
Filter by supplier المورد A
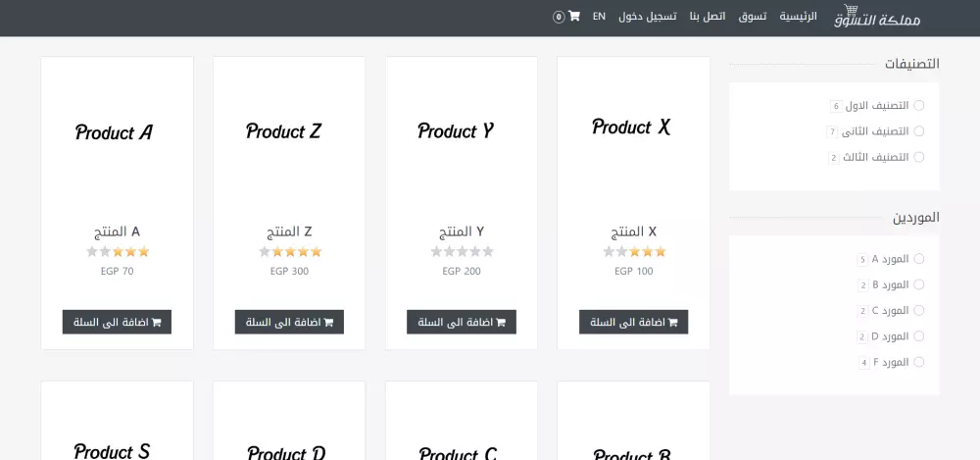coord(919,259)
